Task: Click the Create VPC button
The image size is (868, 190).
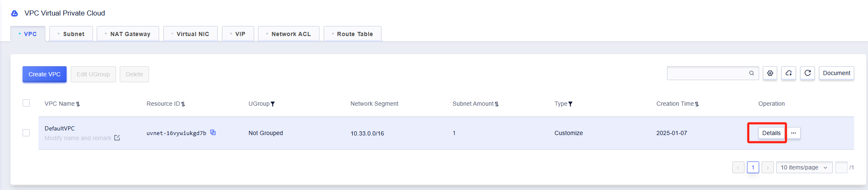Action: point(44,74)
